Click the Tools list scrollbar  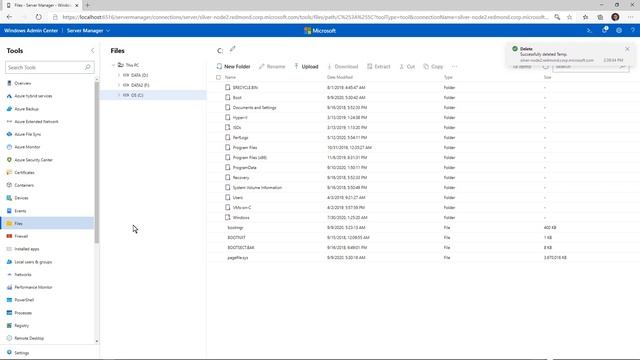coord(97,162)
